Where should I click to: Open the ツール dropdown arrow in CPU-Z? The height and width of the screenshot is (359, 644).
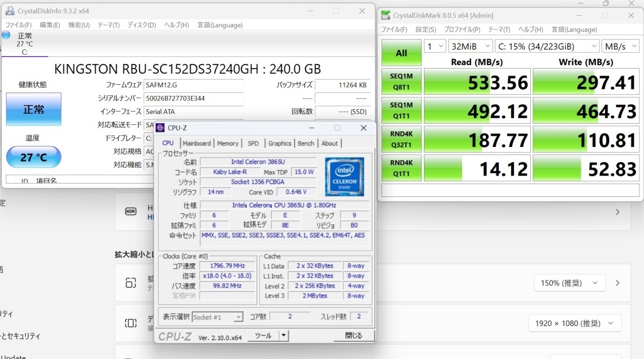pyautogui.click(x=283, y=336)
